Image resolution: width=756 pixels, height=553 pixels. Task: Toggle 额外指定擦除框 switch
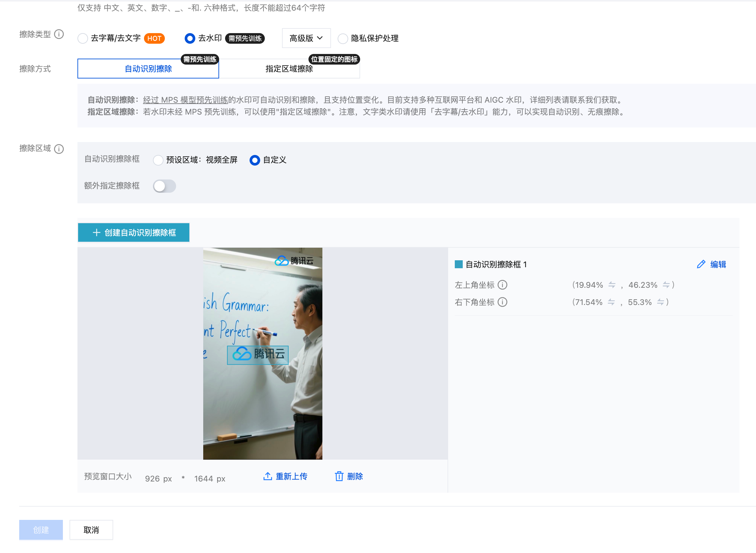click(164, 186)
